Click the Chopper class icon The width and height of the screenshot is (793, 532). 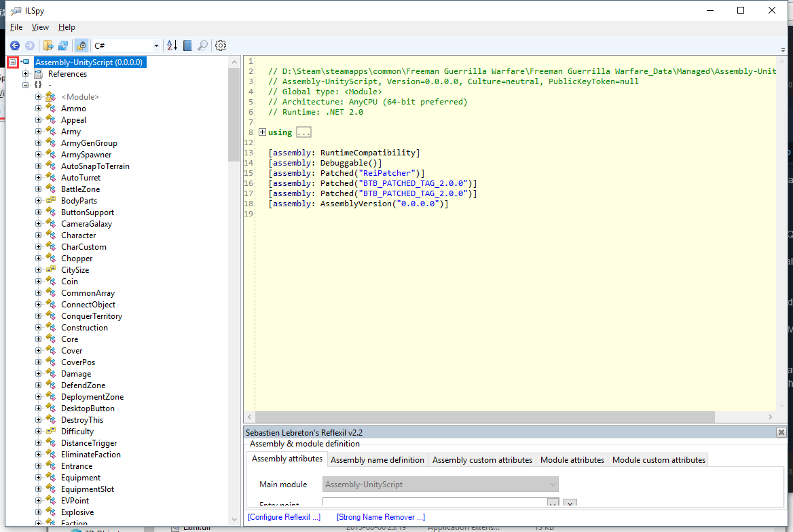[50, 259]
